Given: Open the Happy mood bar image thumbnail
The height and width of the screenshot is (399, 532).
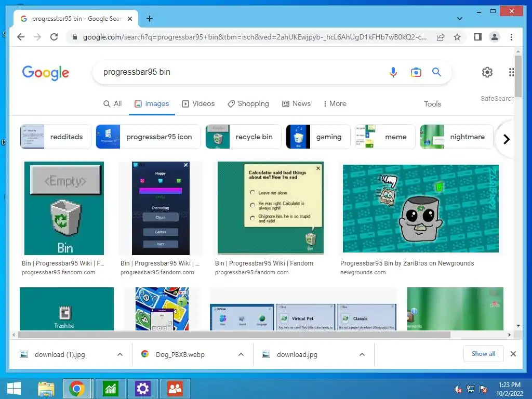Looking at the screenshot, I should pyautogui.click(x=161, y=208).
